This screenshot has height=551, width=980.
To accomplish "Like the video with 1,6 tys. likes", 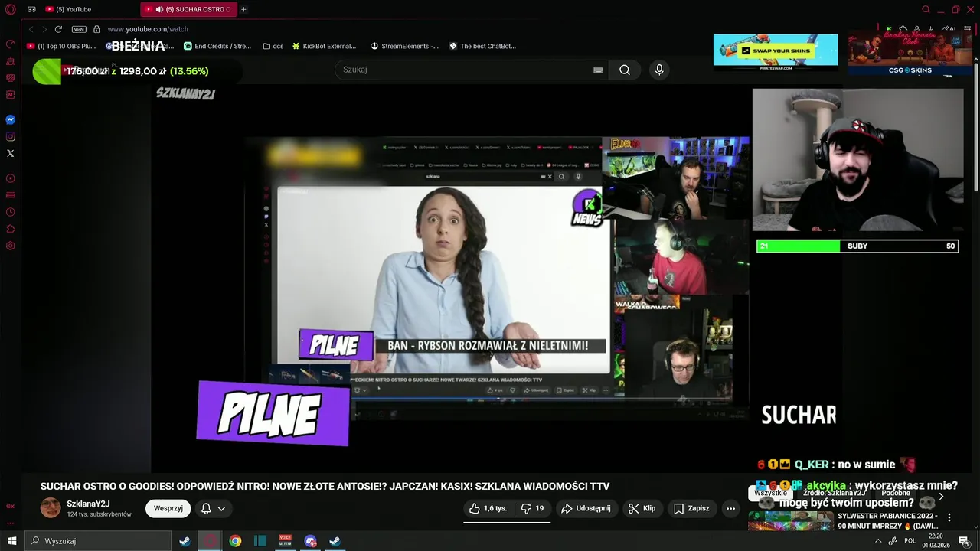I will click(x=488, y=508).
